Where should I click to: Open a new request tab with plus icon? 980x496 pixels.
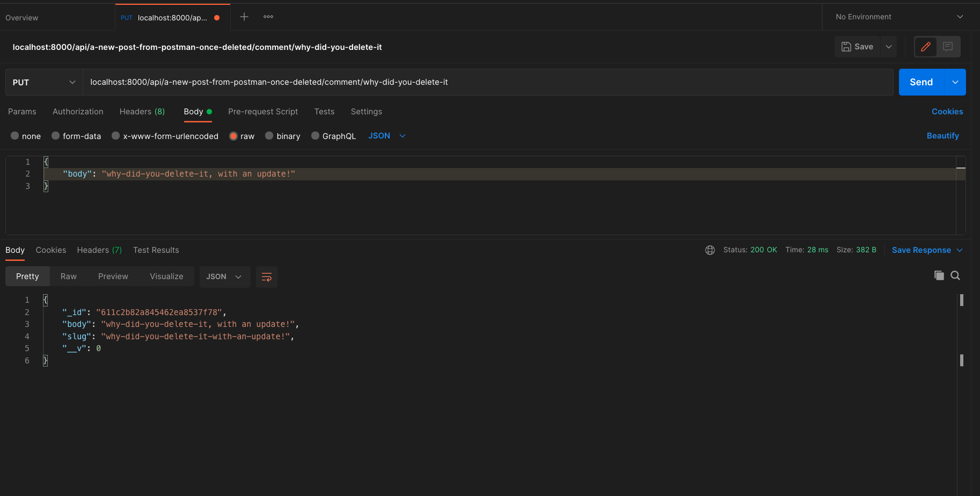pos(244,17)
